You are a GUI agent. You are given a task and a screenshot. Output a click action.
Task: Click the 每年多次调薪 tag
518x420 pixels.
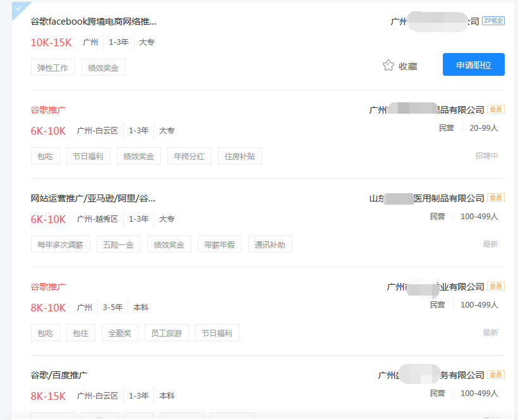(61, 244)
